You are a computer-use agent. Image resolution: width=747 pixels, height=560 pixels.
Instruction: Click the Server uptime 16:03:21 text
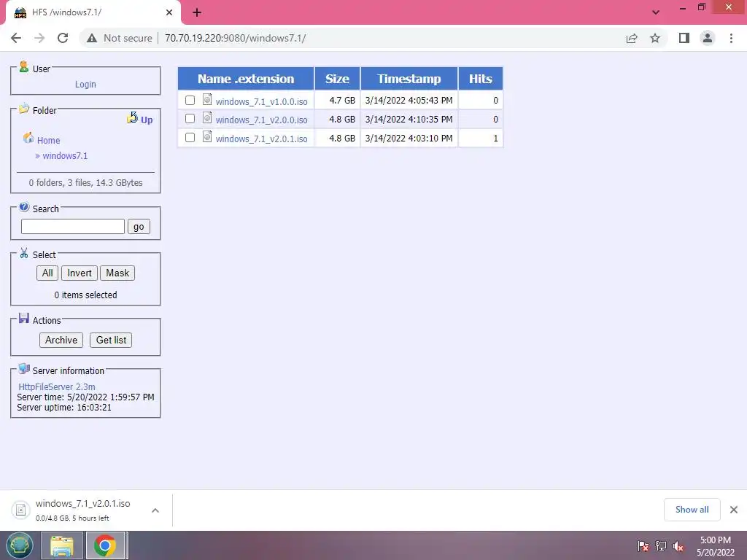tap(64, 408)
